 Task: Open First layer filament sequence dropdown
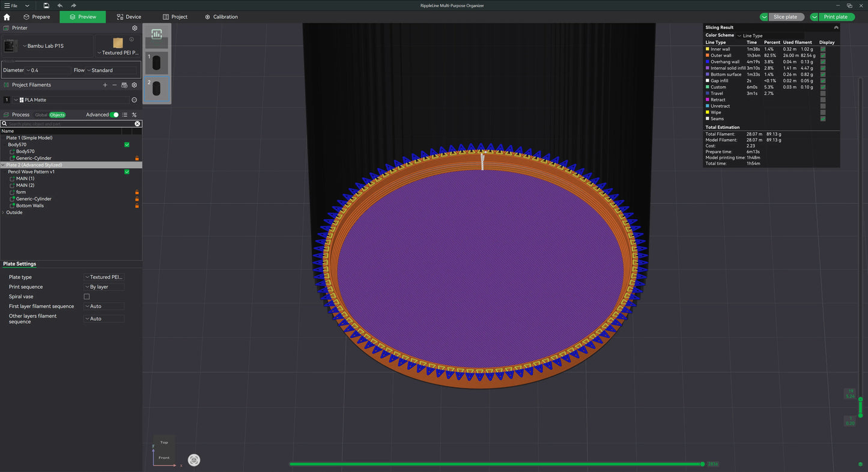(104, 306)
